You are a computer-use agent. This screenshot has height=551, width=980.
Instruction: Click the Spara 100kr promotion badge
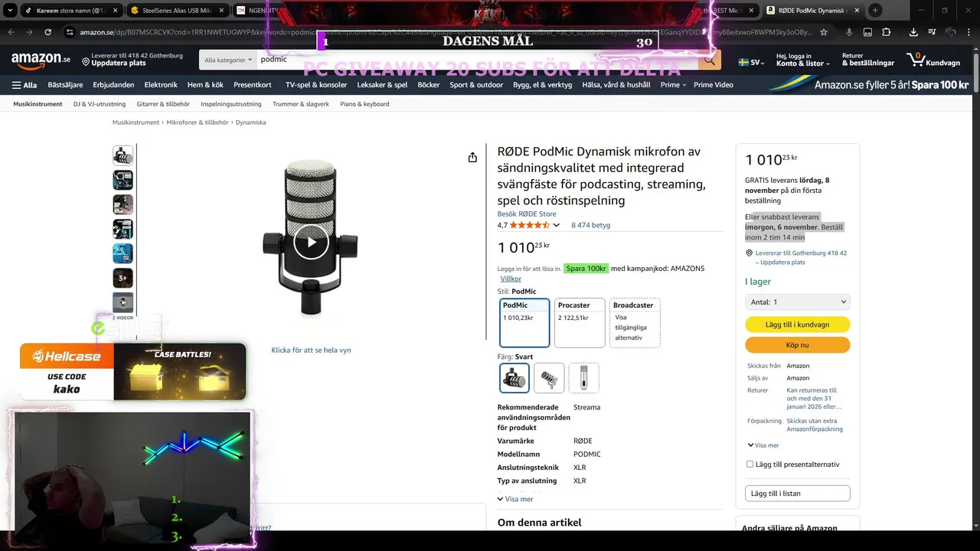(x=586, y=269)
